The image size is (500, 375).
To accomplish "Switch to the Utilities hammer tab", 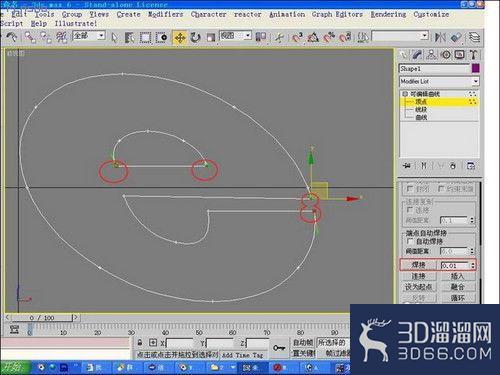I will [473, 55].
